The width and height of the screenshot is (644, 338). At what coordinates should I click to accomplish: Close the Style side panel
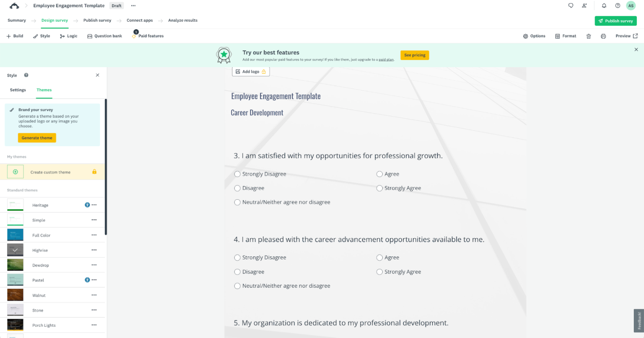[98, 75]
